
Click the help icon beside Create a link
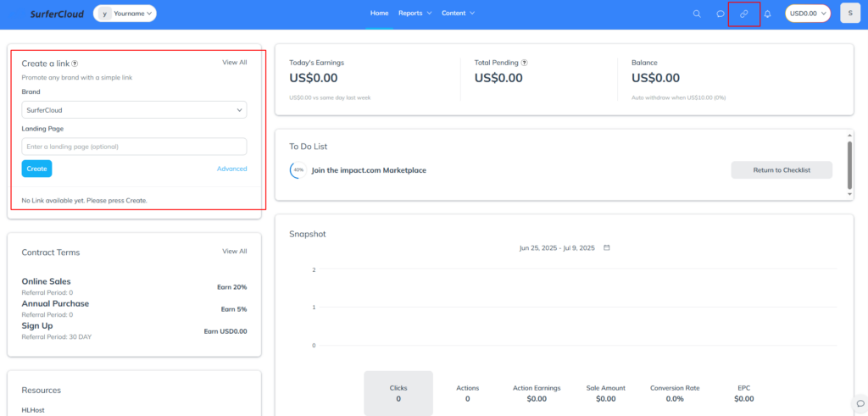[75, 64]
